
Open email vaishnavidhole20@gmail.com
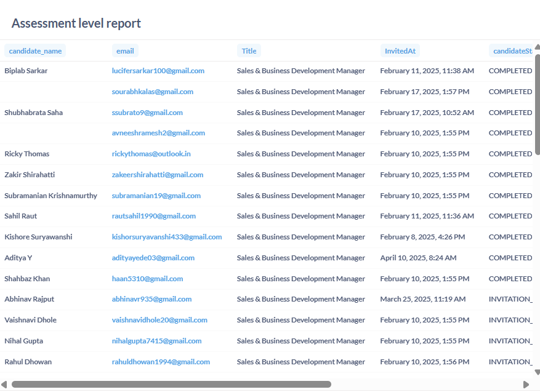tap(160, 321)
